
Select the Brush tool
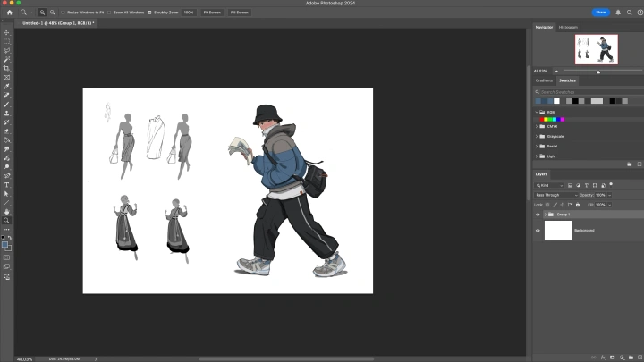(x=6, y=105)
